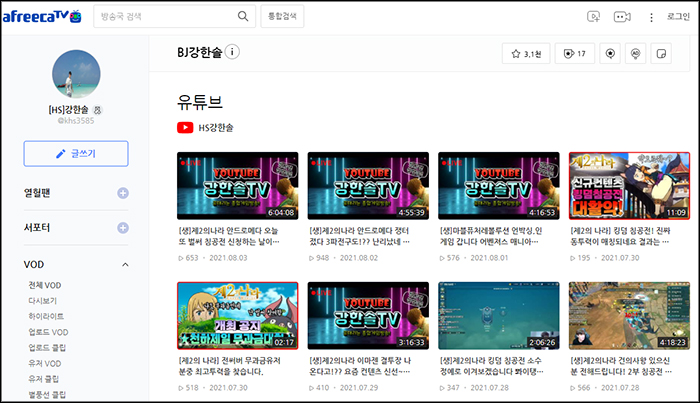700x403 pixels.
Task: Open the YouTube channel icon for HS강한솔
Action: click(x=185, y=127)
